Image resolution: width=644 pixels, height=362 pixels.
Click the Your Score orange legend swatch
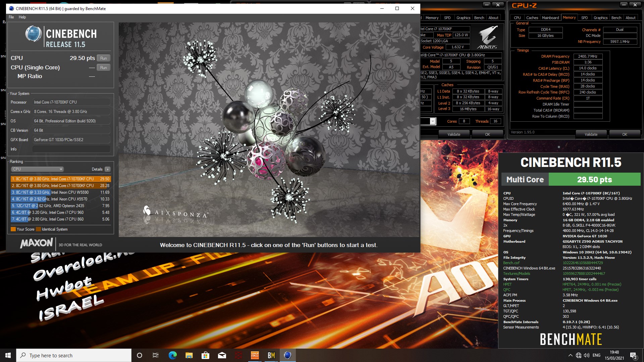pyautogui.click(x=13, y=229)
